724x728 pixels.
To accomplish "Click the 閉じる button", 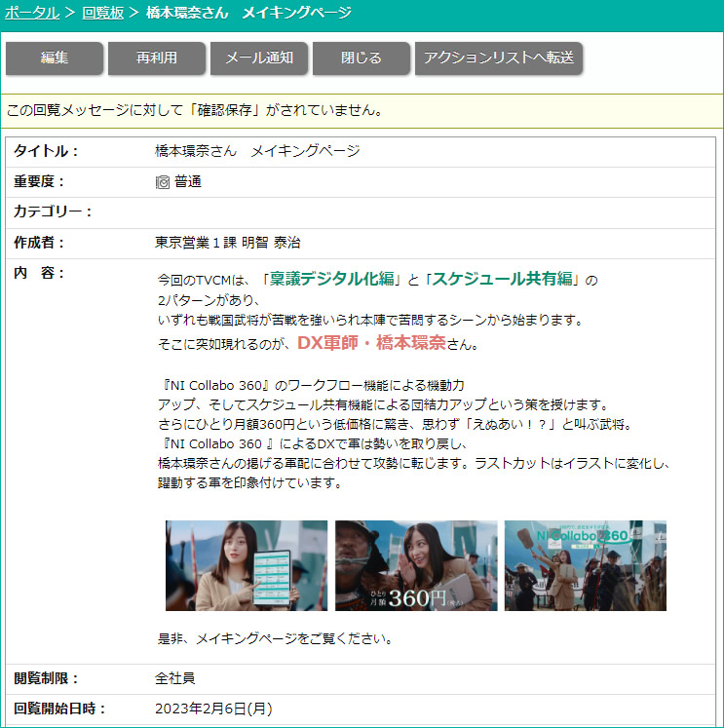I will 362,57.
